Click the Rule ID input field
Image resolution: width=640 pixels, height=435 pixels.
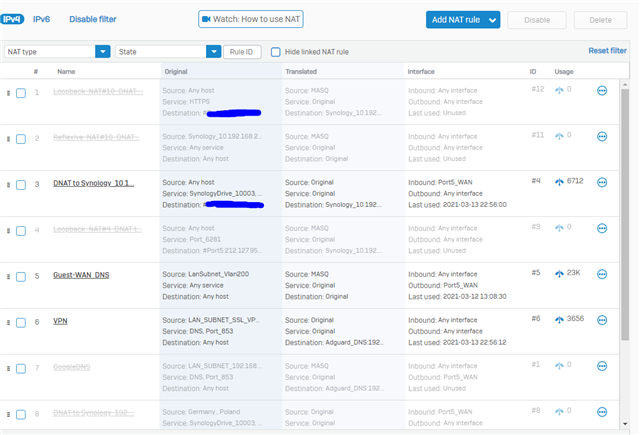pyautogui.click(x=242, y=52)
